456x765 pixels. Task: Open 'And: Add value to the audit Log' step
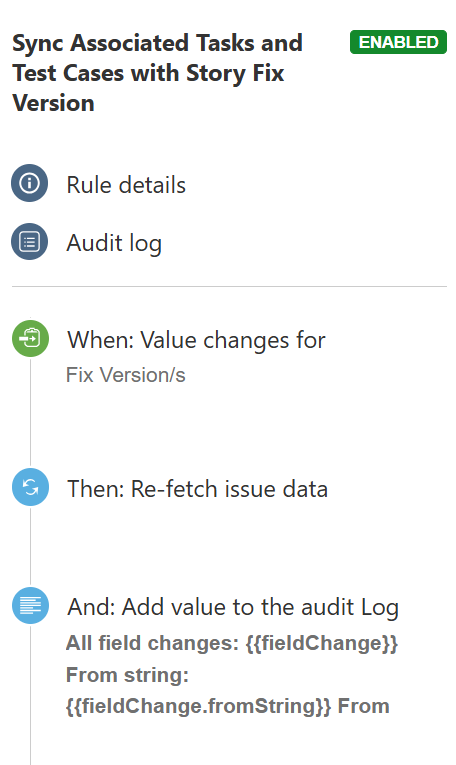233,607
